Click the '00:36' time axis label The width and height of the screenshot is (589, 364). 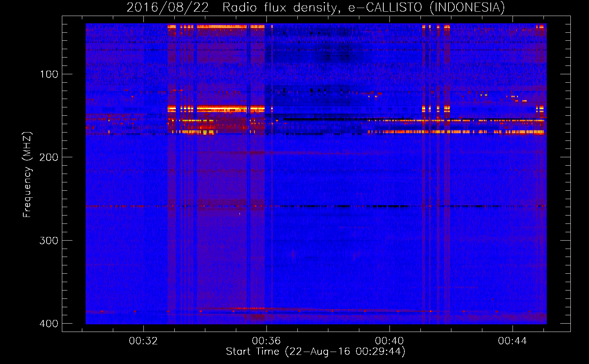click(266, 341)
